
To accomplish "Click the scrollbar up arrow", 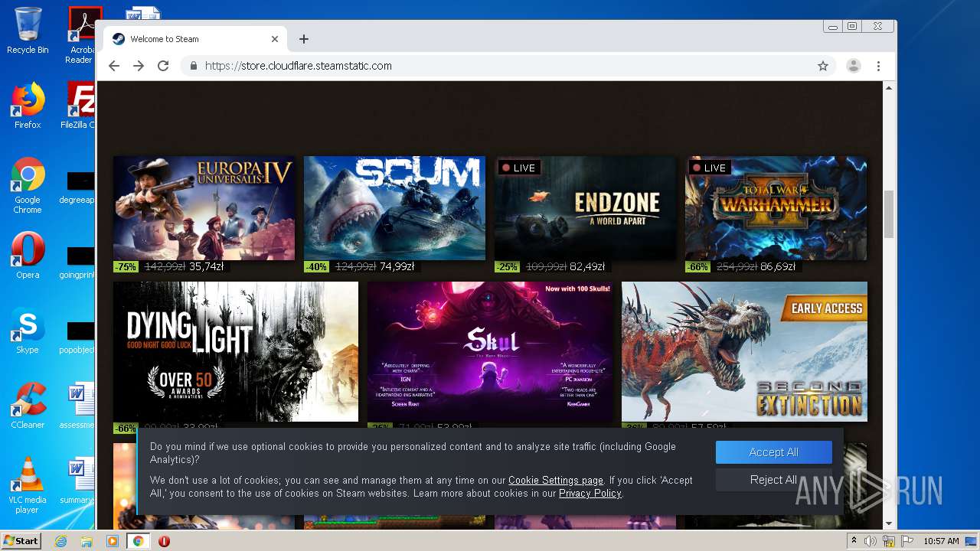I will (x=889, y=88).
